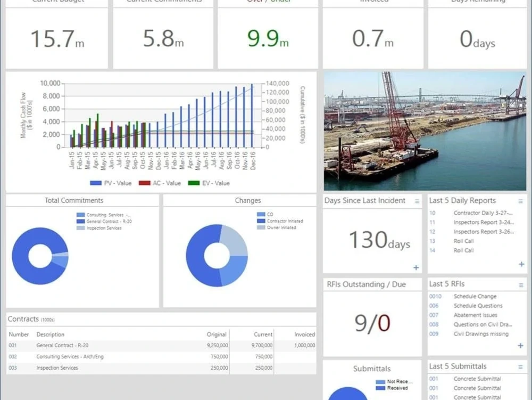The height and width of the screenshot is (400, 532).
Task: Select General Contract - R-20 legend entry
Action: click(104, 222)
